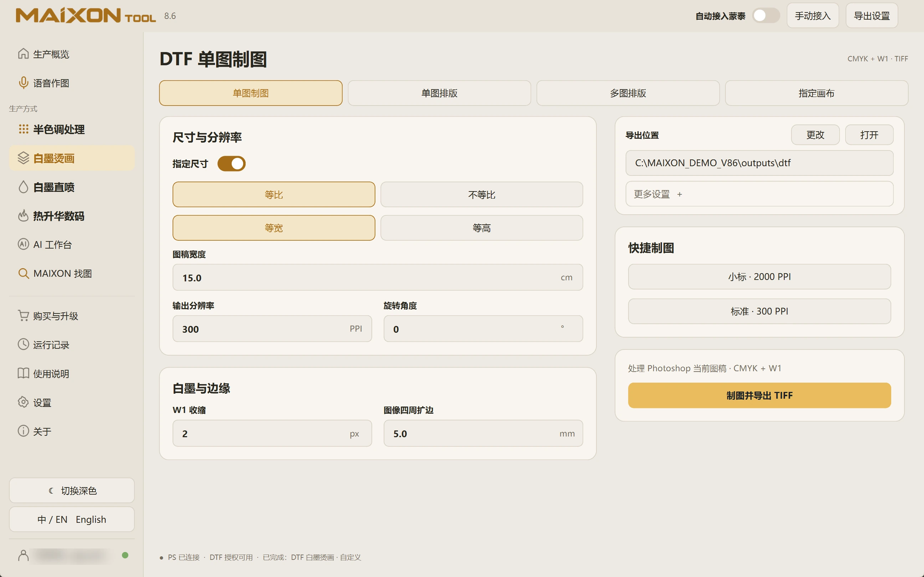This screenshot has width=924, height=577.
Task: Click the dotted grid icon for 半色调处理
Action: (23, 129)
